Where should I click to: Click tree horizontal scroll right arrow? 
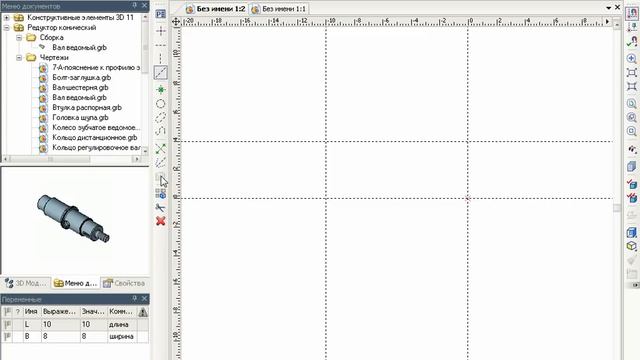pos(137,159)
